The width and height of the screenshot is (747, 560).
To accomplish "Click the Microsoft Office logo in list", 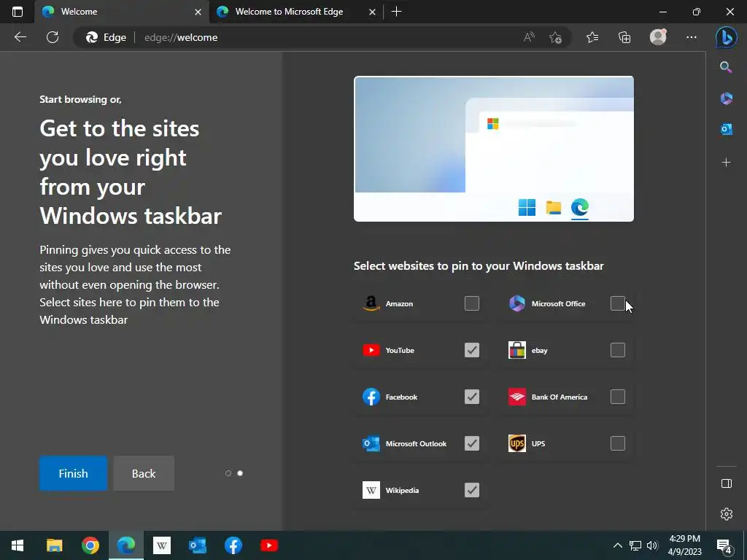I will click(x=517, y=303).
